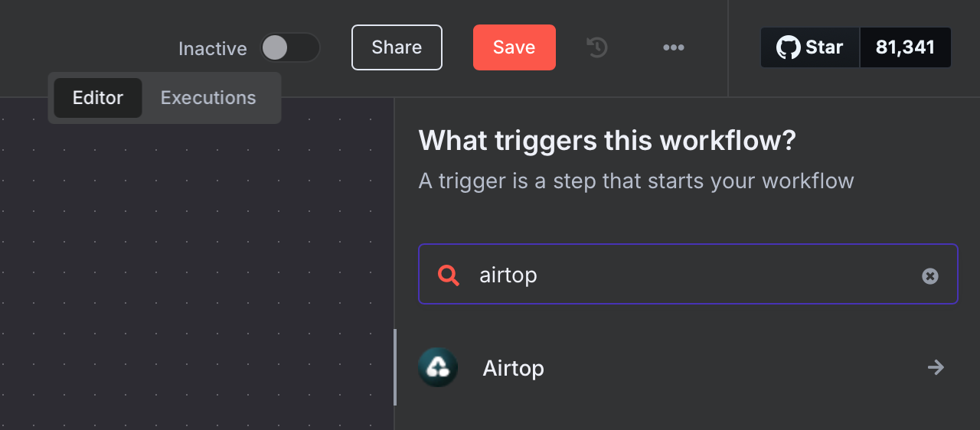The height and width of the screenshot is (430, 980).
Task: Select the Airtop result label
Action: pyautogui.click(x=513, y=368)
